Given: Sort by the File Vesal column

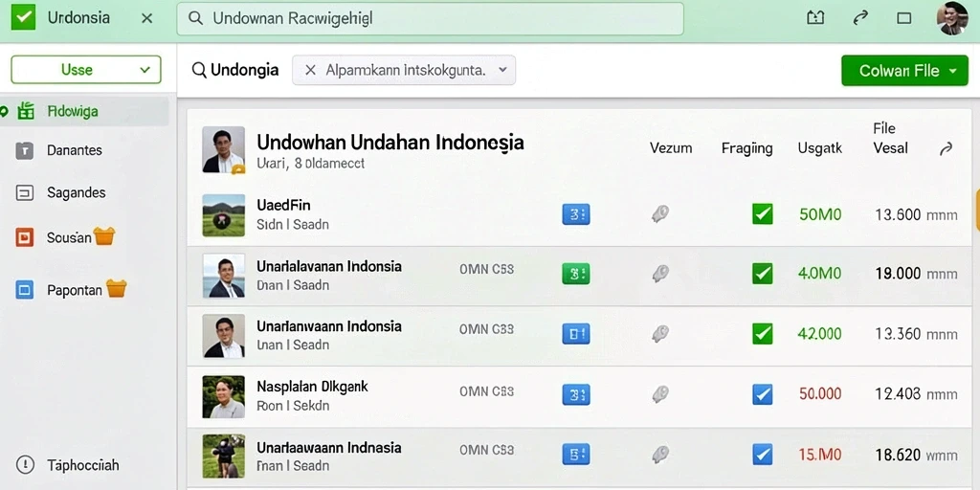Looking at the screenshot, I should (x=890, y=138).
